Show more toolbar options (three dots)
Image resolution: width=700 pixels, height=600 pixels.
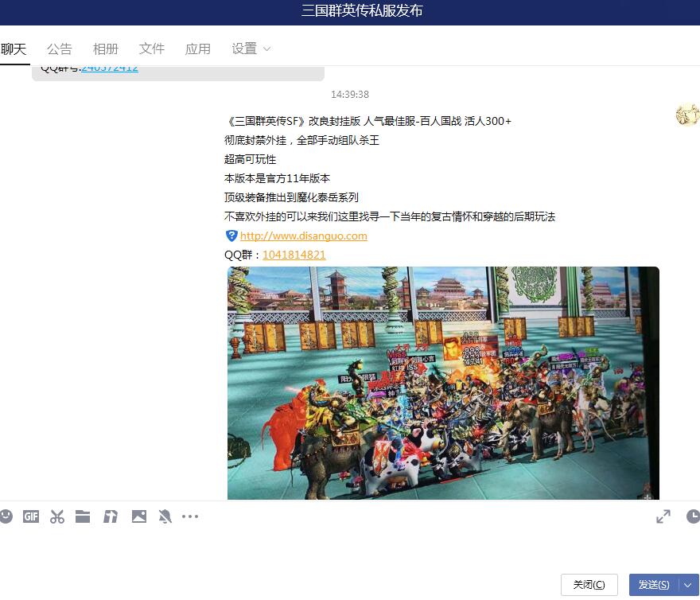(190, 516)
